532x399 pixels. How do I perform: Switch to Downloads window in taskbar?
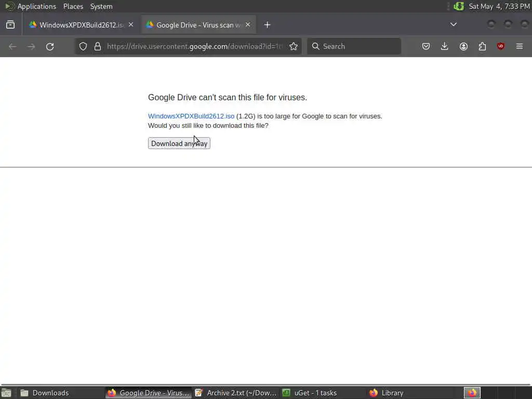[x=61, y=393]
